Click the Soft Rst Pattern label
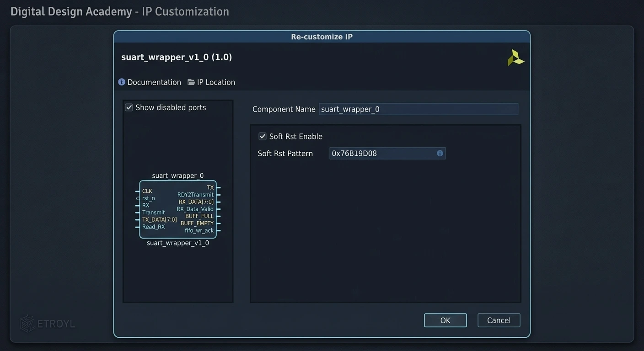 [285, 154]
